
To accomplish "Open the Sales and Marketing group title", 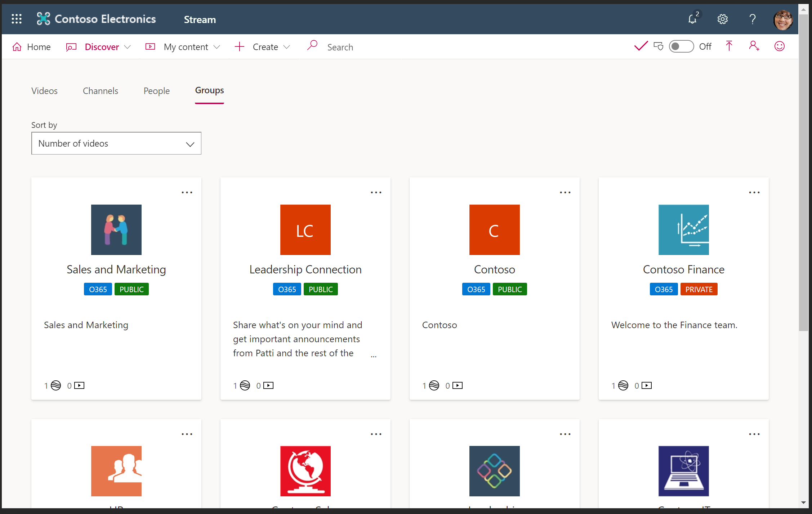I will 116,269.
